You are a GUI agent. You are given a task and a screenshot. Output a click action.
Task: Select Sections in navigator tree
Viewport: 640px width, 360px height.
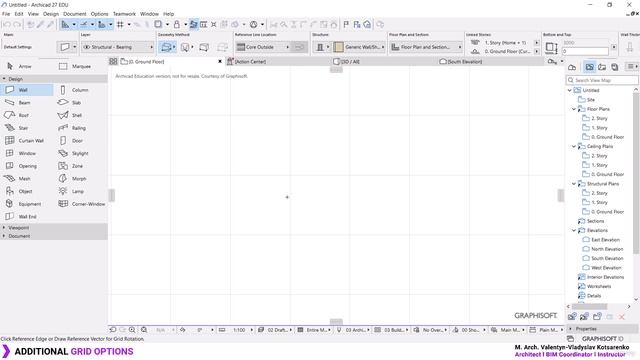(x=596, y=221)
